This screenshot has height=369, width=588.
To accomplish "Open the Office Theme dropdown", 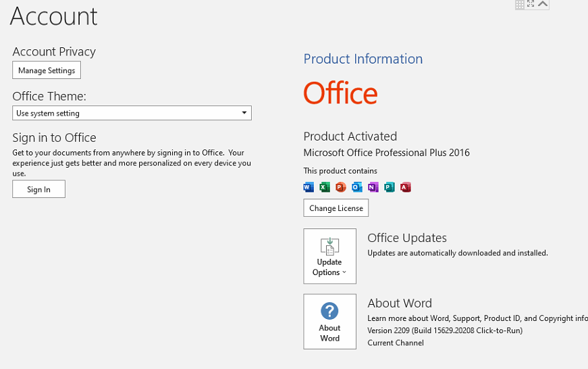I will 132,113.
